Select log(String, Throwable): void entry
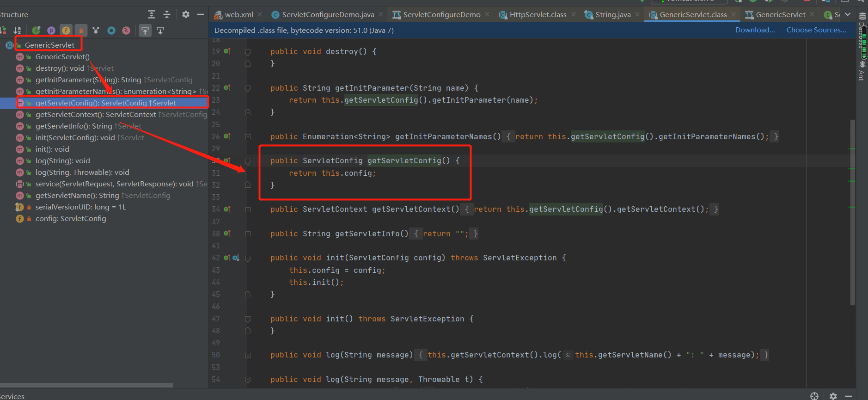868x400 pixels. [82, 172]
